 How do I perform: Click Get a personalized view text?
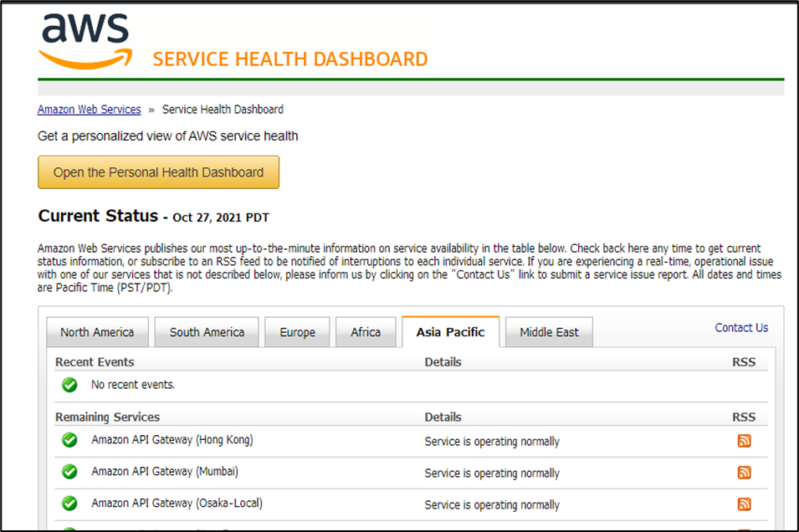coord(168,136)
